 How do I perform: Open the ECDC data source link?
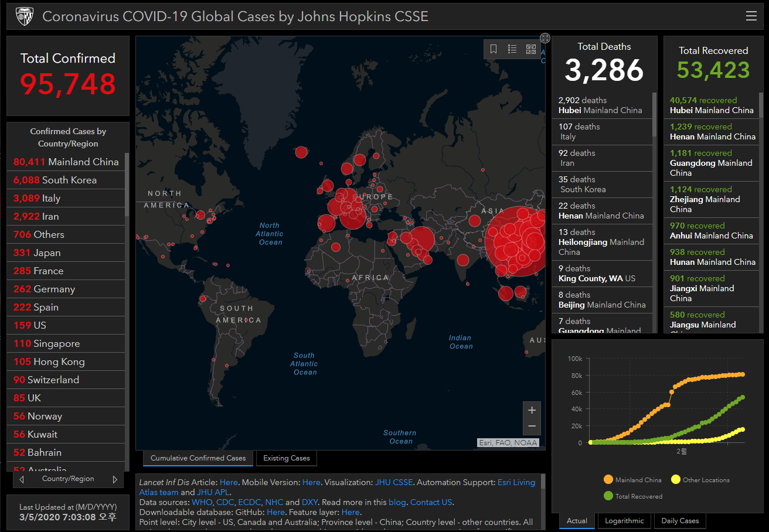tap(249, 502)
